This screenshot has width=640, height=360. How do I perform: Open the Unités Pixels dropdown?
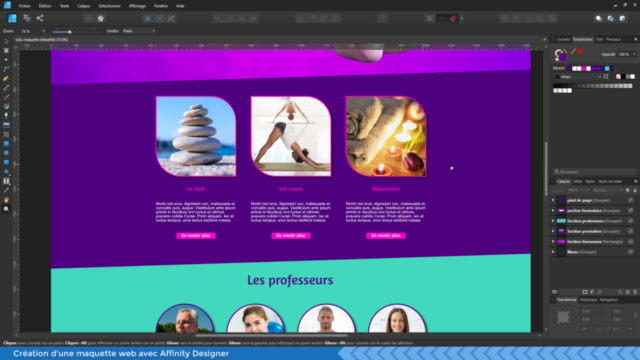click(x=139, y=31)
